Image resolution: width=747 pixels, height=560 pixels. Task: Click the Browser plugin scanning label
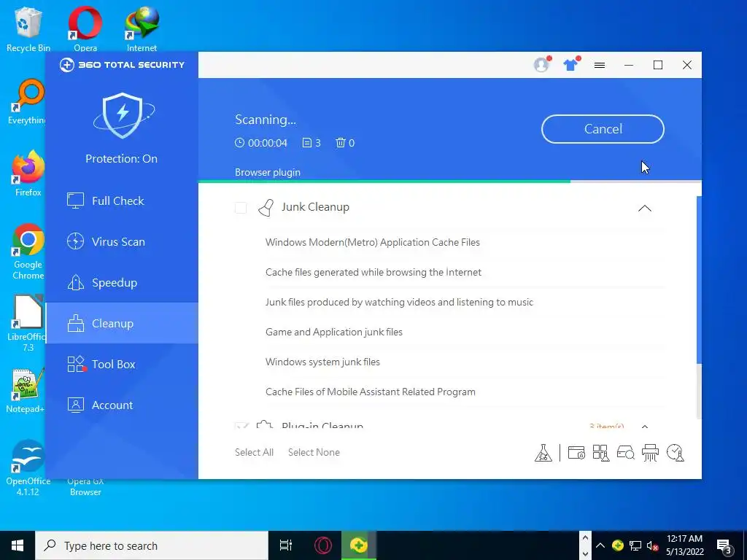(x=268, y=172)
